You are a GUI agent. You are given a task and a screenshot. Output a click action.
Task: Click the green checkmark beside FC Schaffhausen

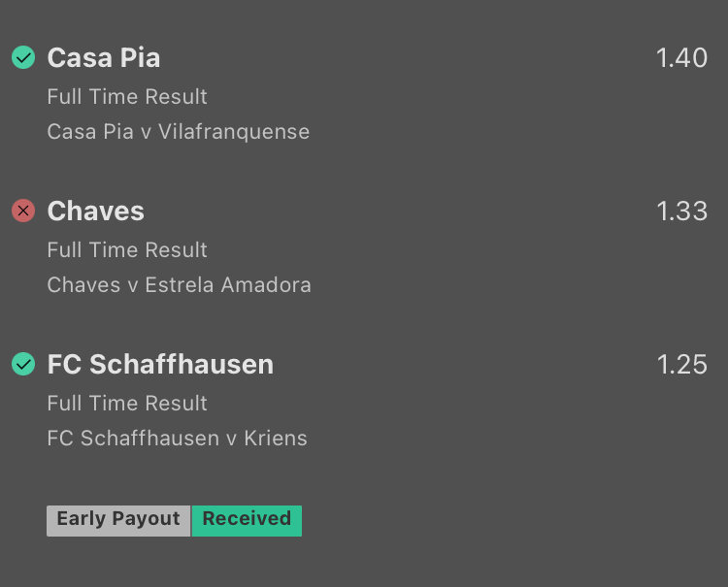pyautogui.click(x=23, y=364)
